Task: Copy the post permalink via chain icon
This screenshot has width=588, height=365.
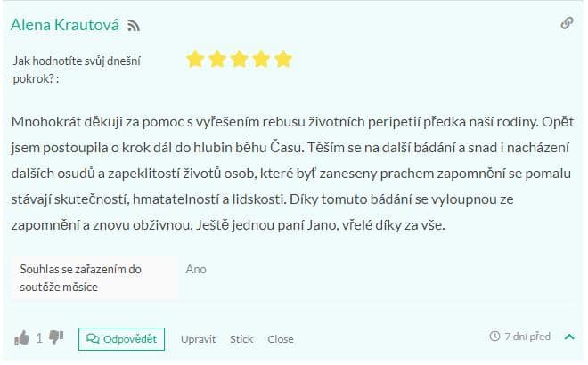Action: click(567, 23)
